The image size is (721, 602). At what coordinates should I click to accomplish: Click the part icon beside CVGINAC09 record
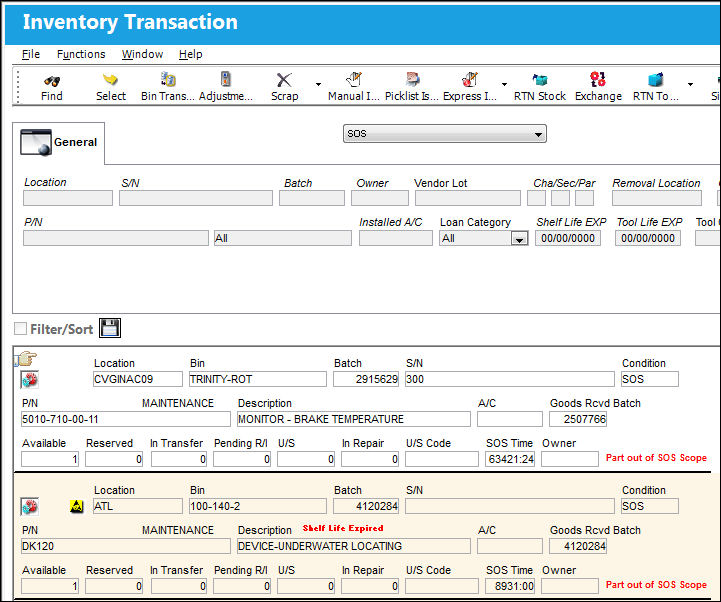point(30,380)
